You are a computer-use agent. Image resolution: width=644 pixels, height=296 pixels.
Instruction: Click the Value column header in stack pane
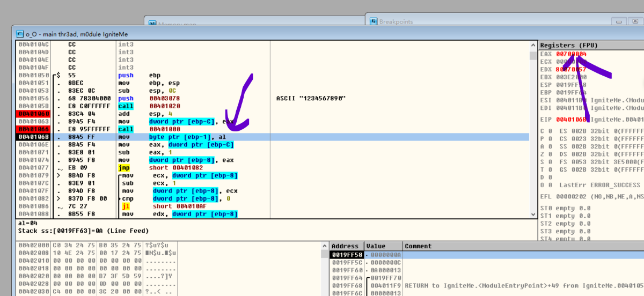tap(383, 246)
